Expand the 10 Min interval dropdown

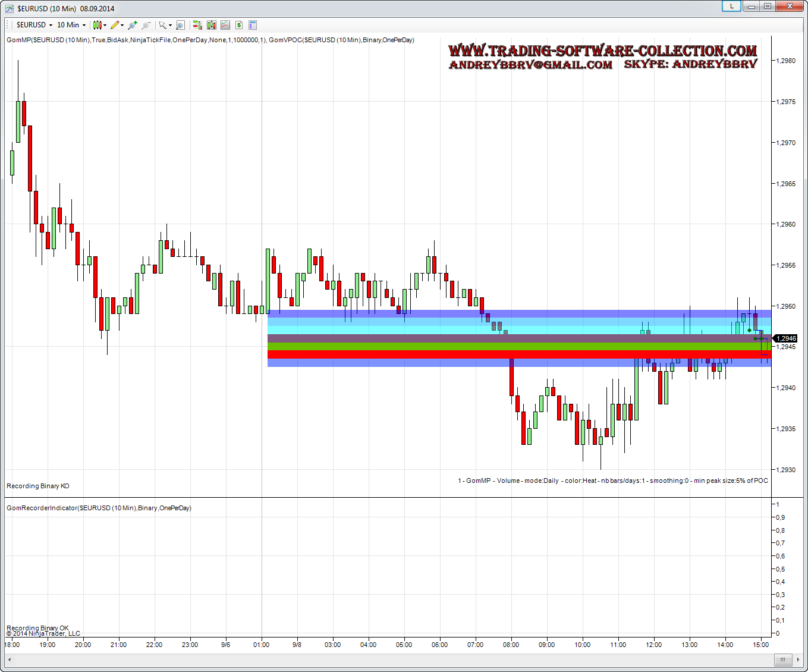(71, 25)
